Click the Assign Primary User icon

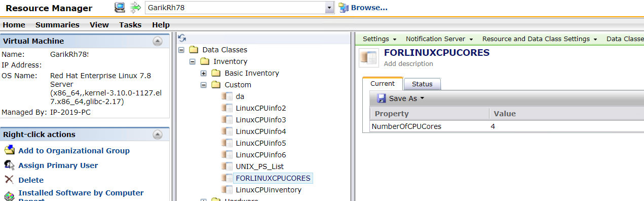(x=9, y=165)
